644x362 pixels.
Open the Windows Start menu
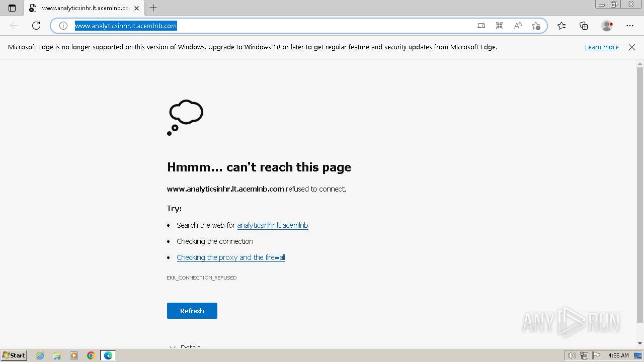pyautogui.click(x=14, y=355)
